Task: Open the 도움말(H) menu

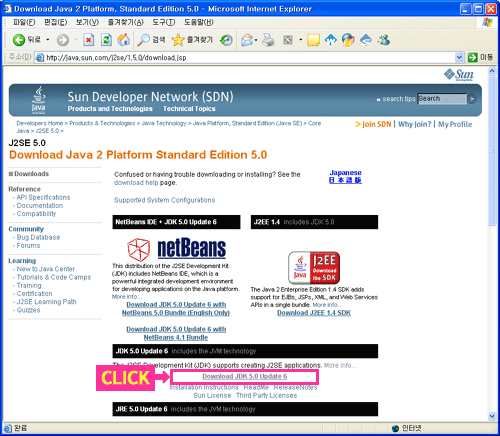Action: (x=199, y=22)
